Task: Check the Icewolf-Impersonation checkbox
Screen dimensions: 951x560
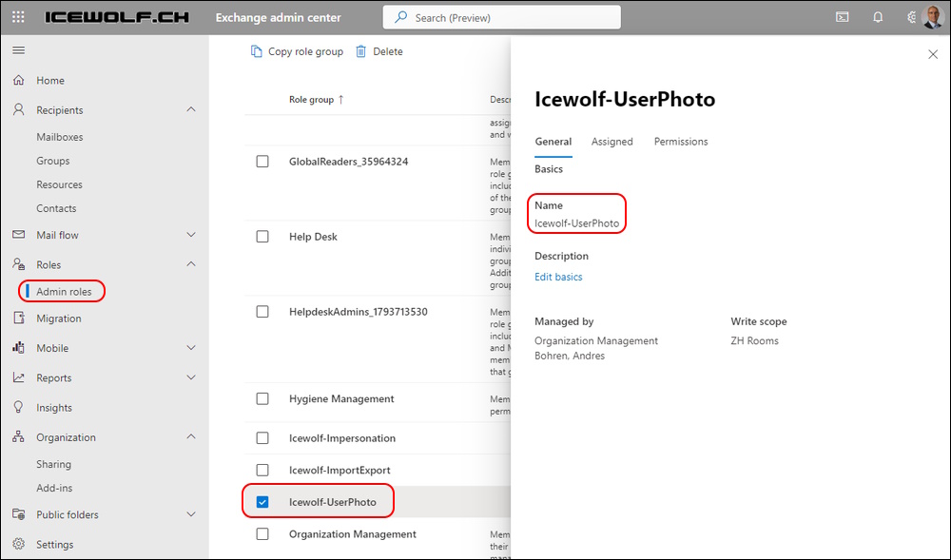Action: 262,437
